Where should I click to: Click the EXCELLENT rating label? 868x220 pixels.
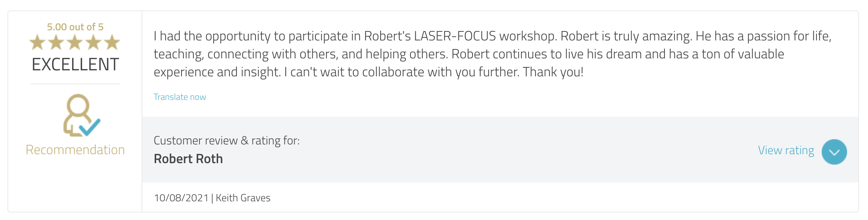coord(75,65)
